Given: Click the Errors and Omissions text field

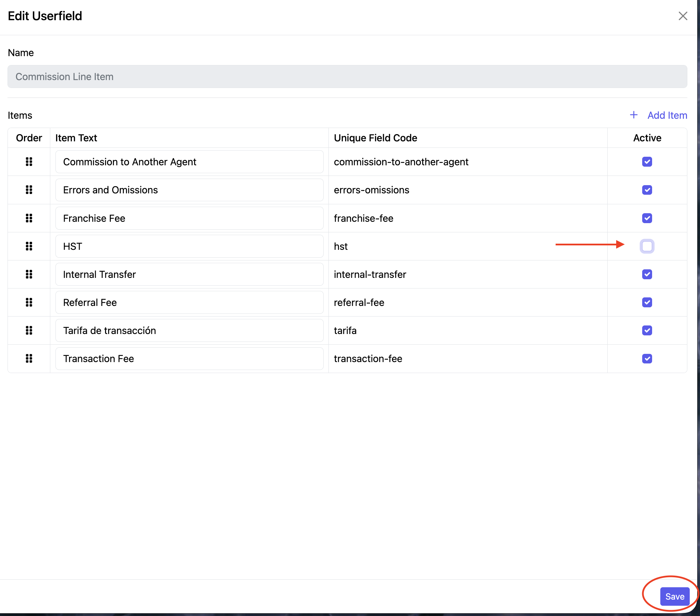Looking at the screenshot, I should 189,190.
